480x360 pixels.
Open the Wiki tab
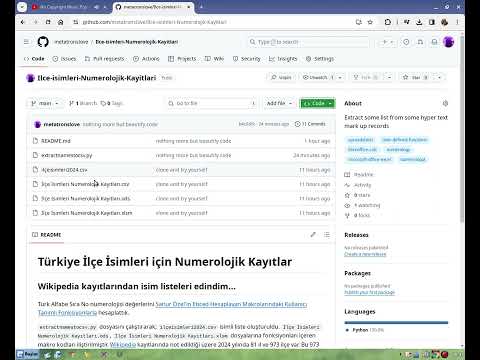coord(214,59)
